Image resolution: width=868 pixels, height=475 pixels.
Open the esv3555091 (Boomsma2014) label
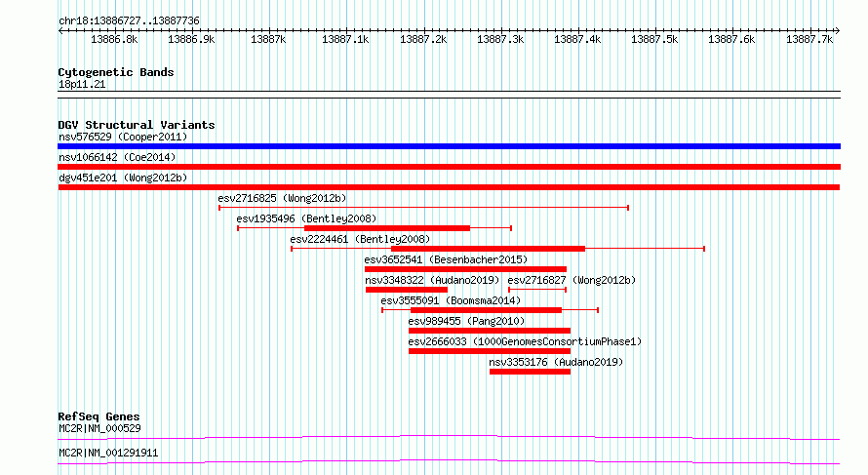[451, 300]
